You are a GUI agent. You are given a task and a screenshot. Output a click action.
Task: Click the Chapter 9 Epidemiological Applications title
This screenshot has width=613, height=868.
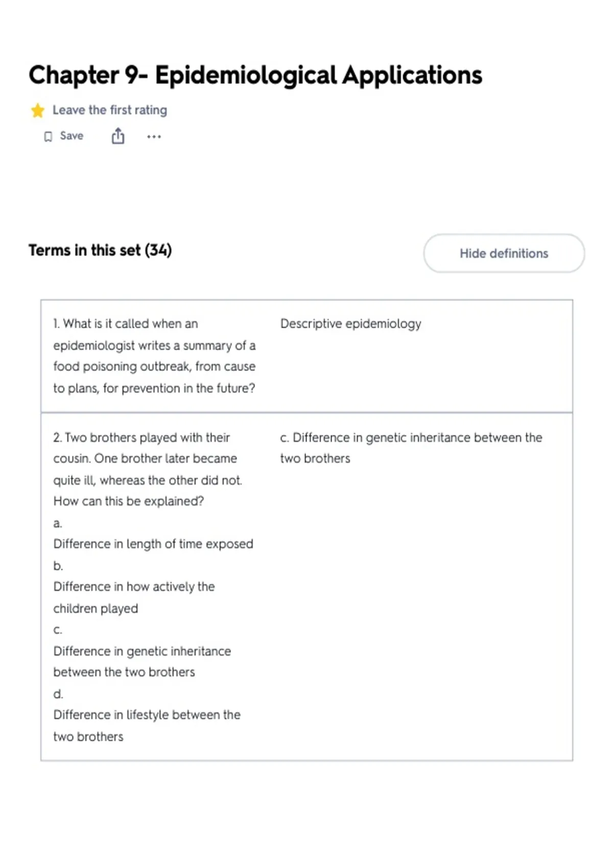[255, 75]
